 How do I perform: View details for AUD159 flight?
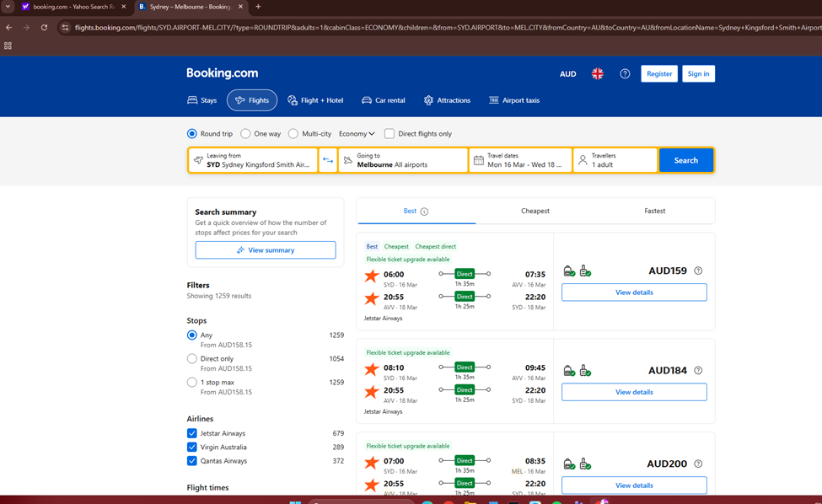pos(634,292)
